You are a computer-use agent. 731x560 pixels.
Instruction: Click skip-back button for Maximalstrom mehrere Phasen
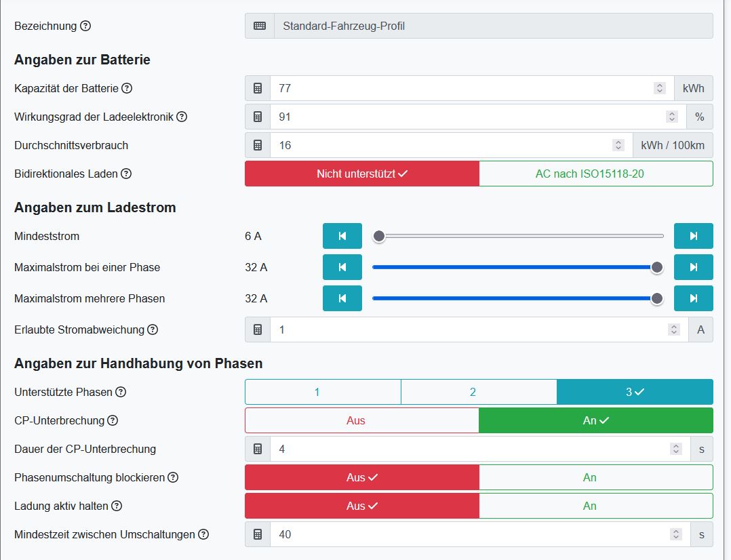click(342, 298)
